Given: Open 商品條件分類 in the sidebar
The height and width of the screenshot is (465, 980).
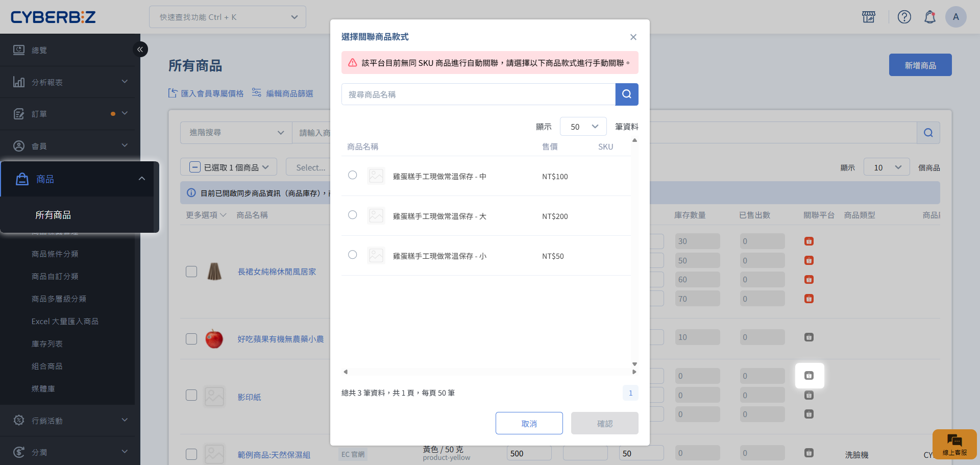Looking at the screenshot, I should point(55,254).
